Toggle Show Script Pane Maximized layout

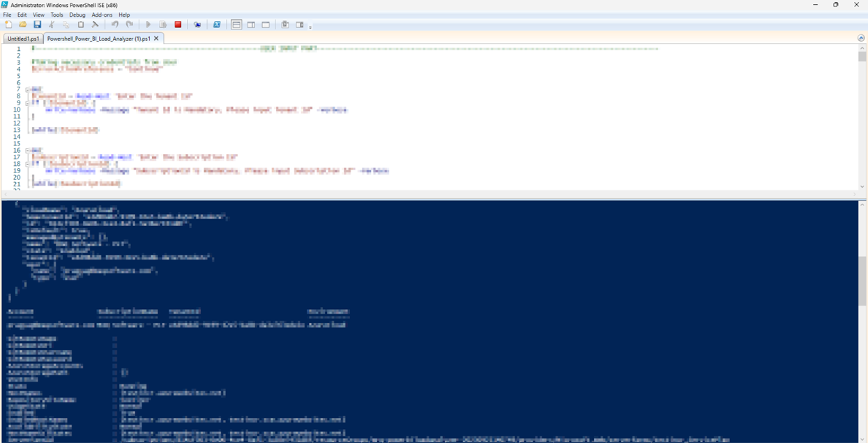tap(266, 24)
